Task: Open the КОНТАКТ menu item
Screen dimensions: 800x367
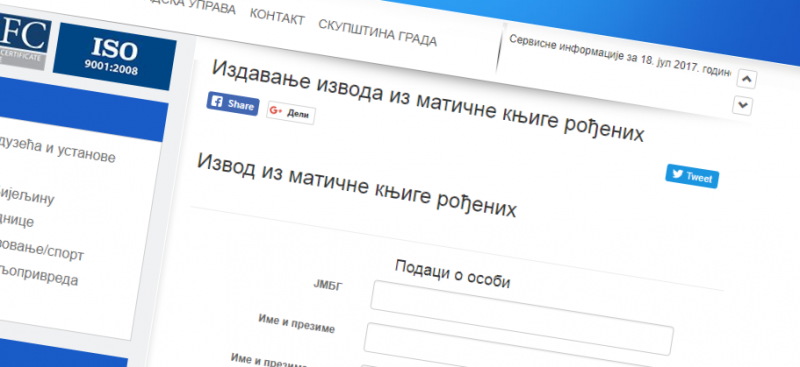Action: [x=277, y=17]
